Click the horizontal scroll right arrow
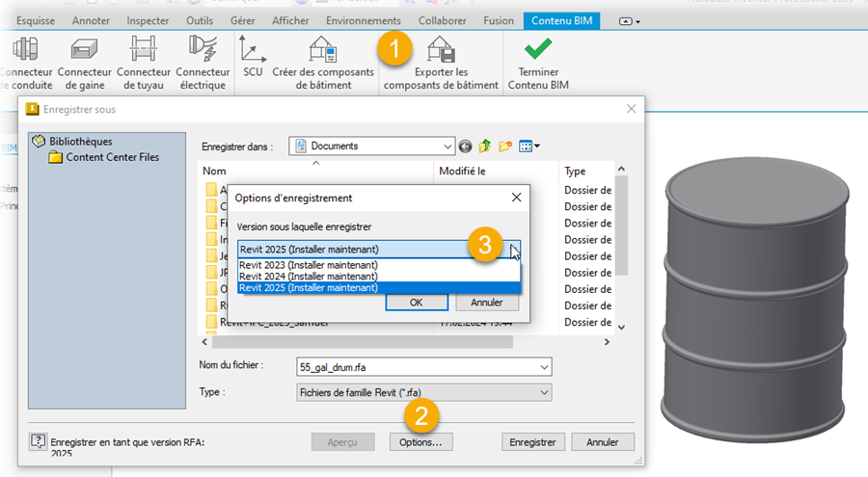The height and width of the screenshot is (477, 868). 607,342
